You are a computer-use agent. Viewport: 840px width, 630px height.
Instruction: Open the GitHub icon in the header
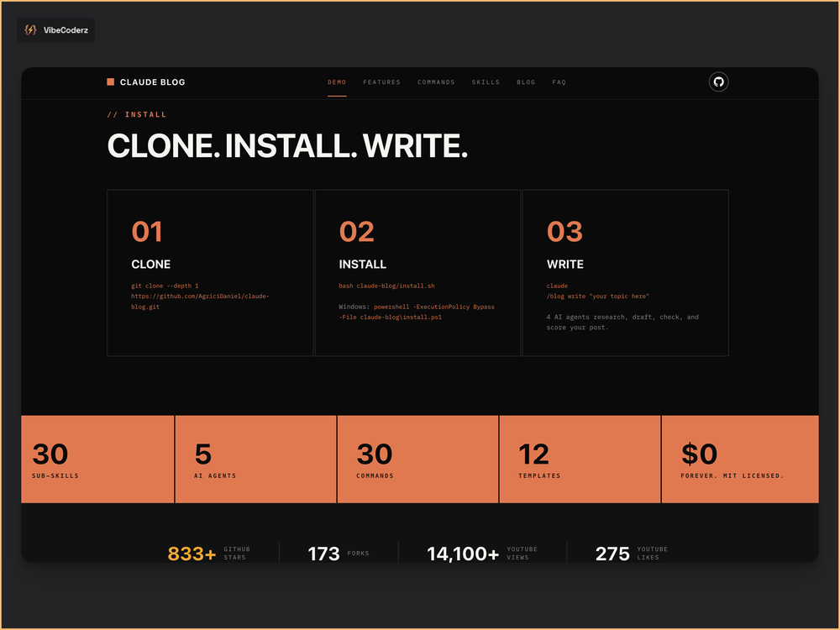point(718,82)
